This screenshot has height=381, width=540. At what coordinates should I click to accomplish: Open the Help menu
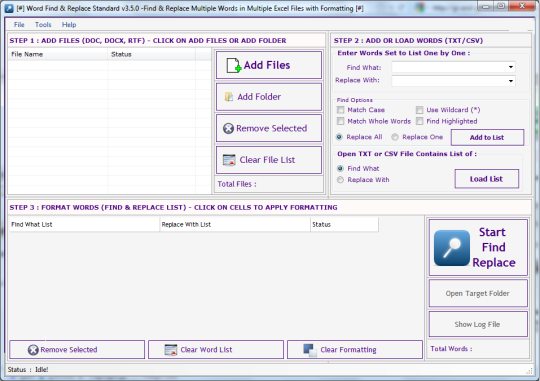[x=69, y=24]
